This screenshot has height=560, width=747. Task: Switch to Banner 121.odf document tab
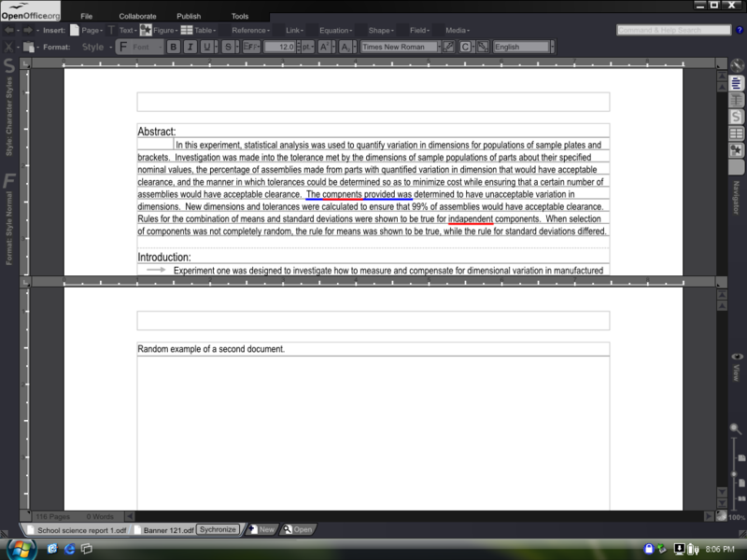pyautogui.click(x=162, y=529)
